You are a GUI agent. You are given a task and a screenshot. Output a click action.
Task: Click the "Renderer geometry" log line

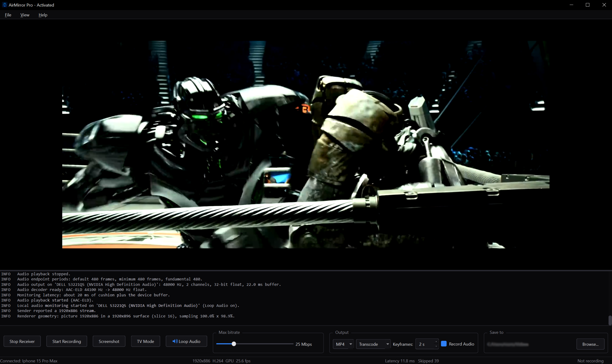126,316
